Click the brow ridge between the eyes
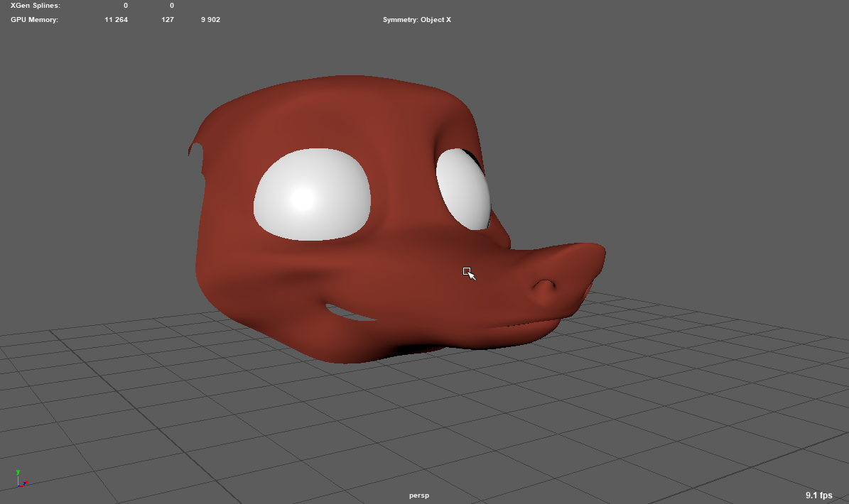The height and width of the screenshot is (504, 849). coord(403,163)
